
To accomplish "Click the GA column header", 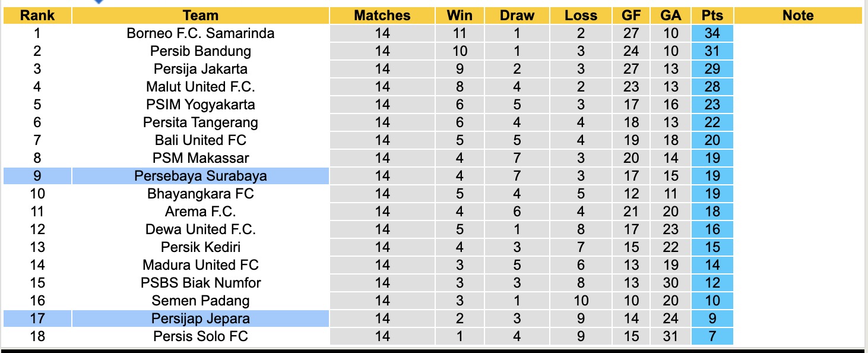I will click(x=671, y=15).
